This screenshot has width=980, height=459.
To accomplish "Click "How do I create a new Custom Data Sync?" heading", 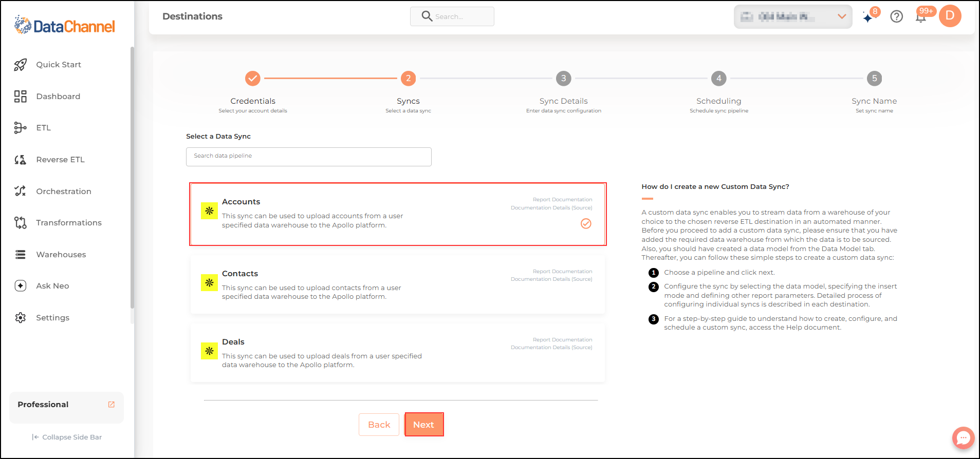I will [x=715, y=187].
